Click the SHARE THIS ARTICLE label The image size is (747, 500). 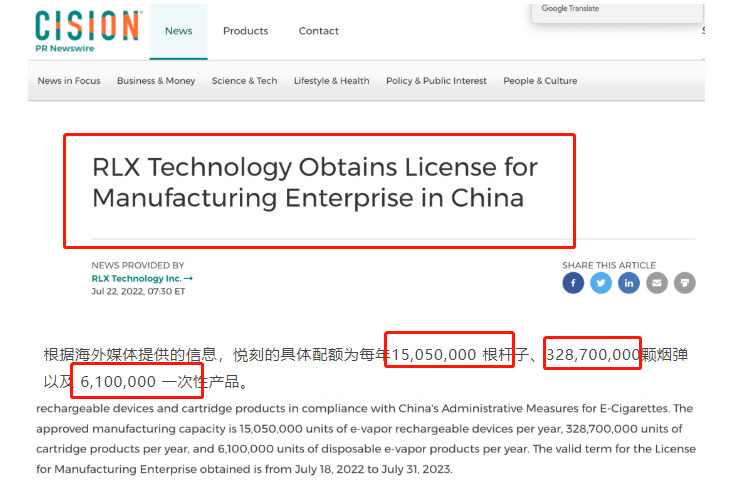(609, 265)
